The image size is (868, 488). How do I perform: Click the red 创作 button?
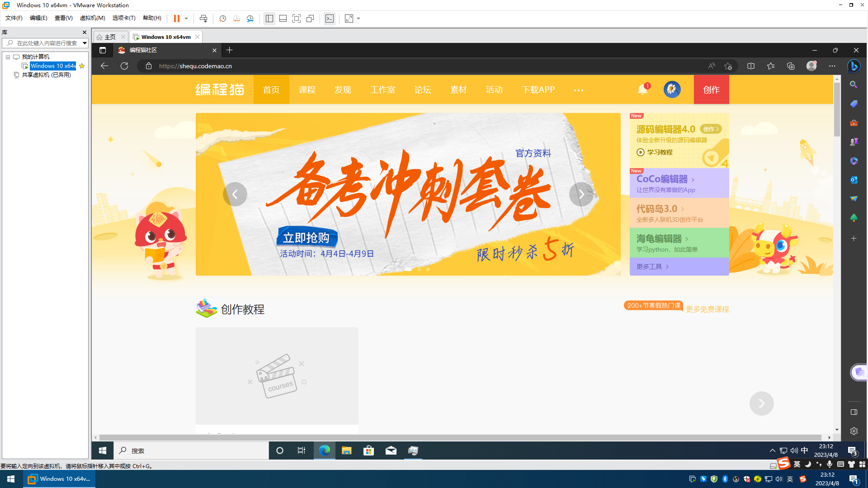pyautogui.click(x=712, y=89)
